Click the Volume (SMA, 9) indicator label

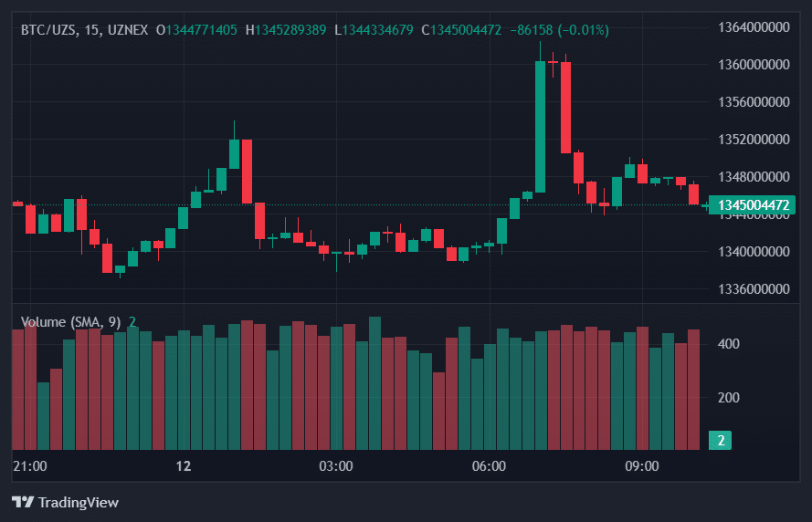point(71,322)
